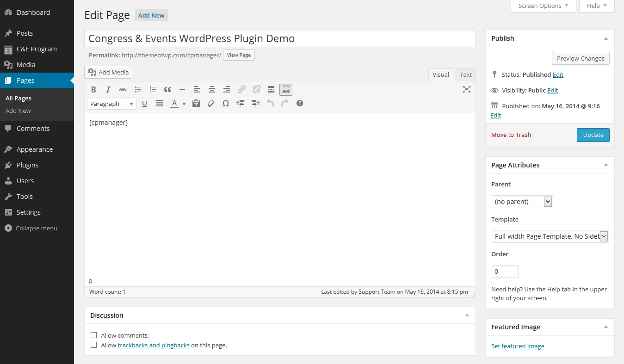Insert a special character (omega)
The width and height of the screenshot is (624, 364).
coord(226,103)
